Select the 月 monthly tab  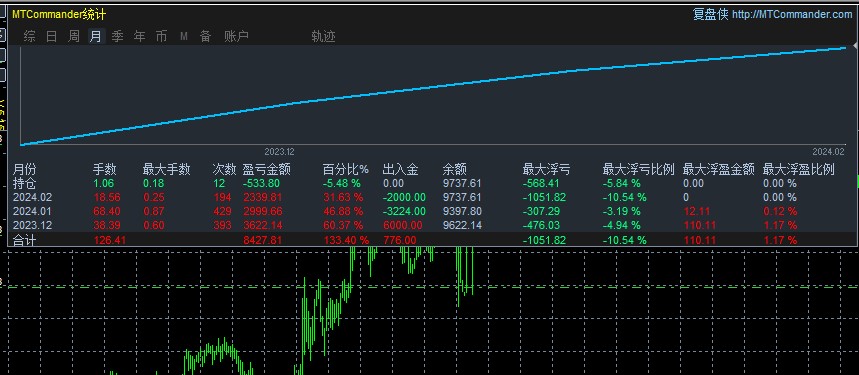96,37
